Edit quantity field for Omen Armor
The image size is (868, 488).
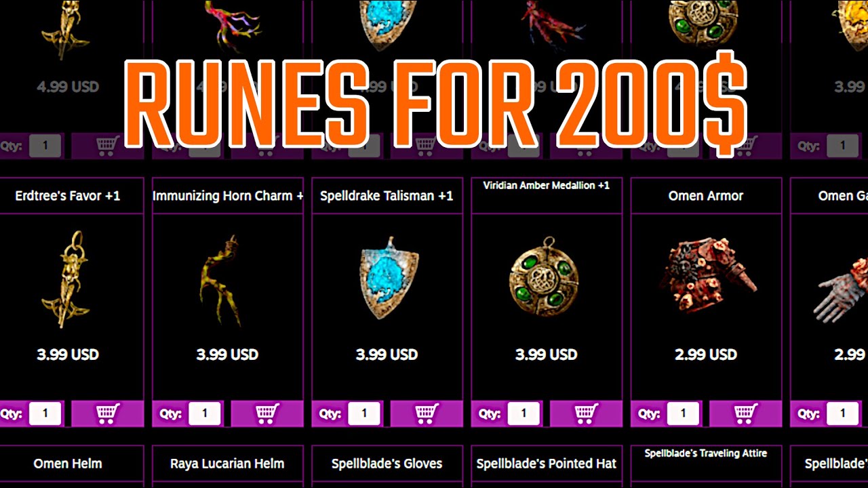pyautogui.click(x=683, y=413)
